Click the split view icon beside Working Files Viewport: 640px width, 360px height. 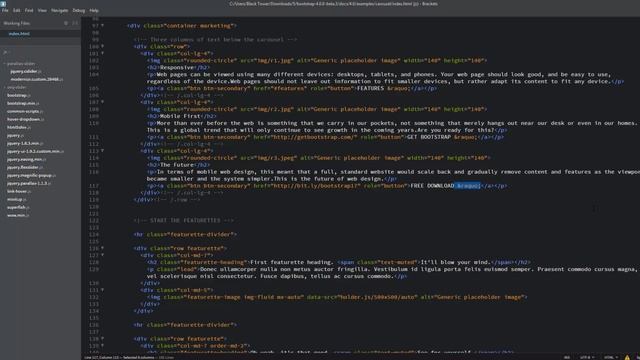click(75, 23)
